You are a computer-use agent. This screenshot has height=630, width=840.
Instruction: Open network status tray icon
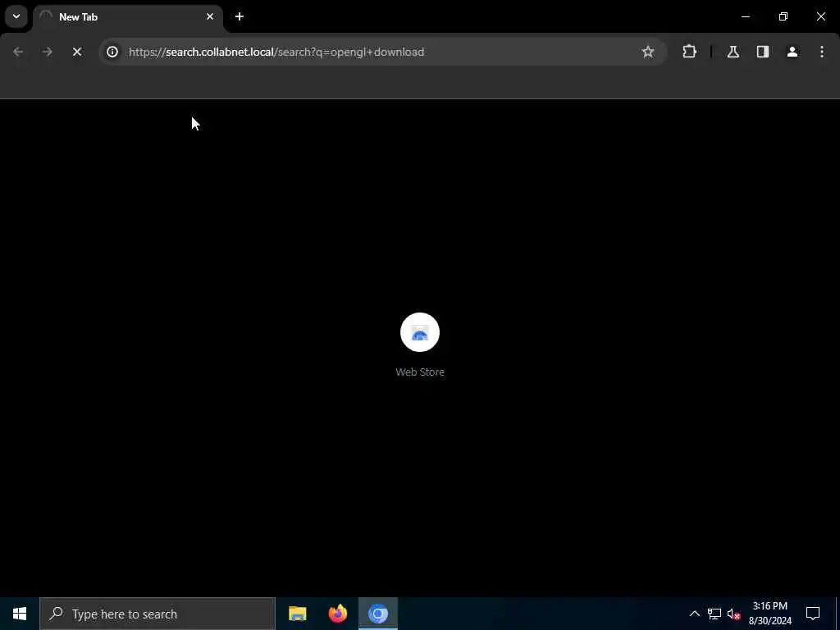(x=714, y=614)
